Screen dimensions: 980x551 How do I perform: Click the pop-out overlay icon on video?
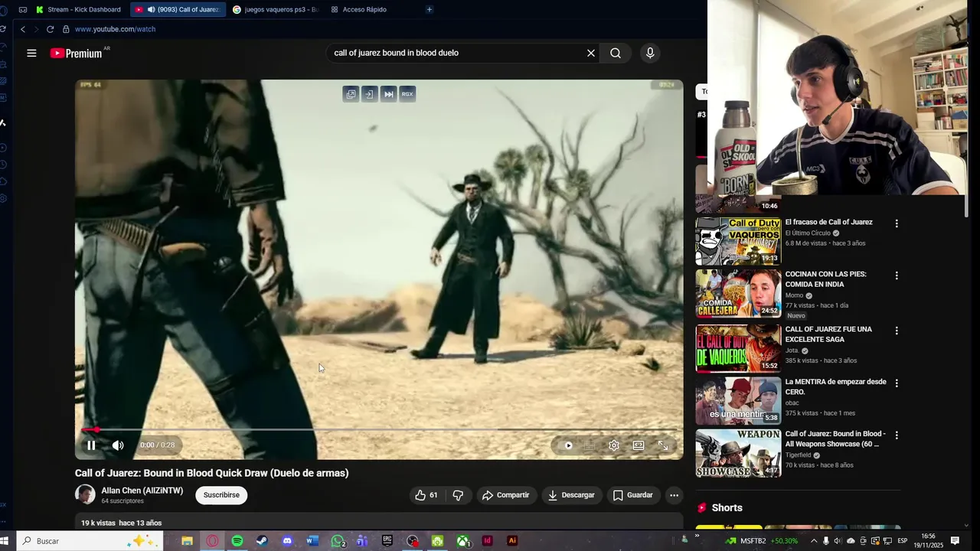(351, 94)
